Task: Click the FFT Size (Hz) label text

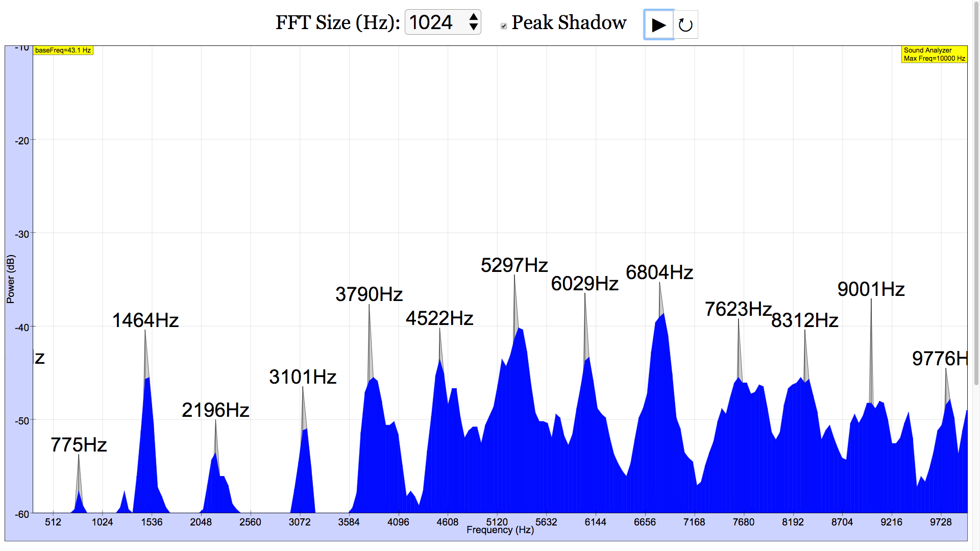Action: click(337, 22)
